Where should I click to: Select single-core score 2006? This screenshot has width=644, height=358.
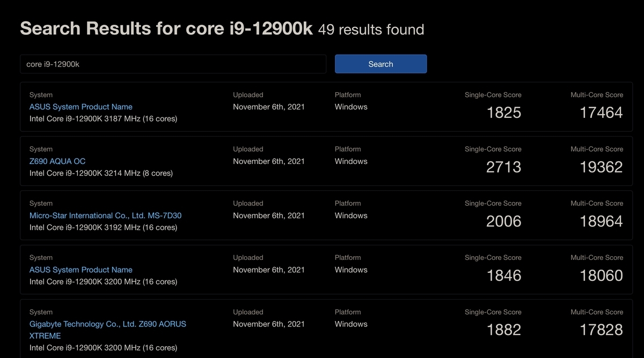[503, 221]
